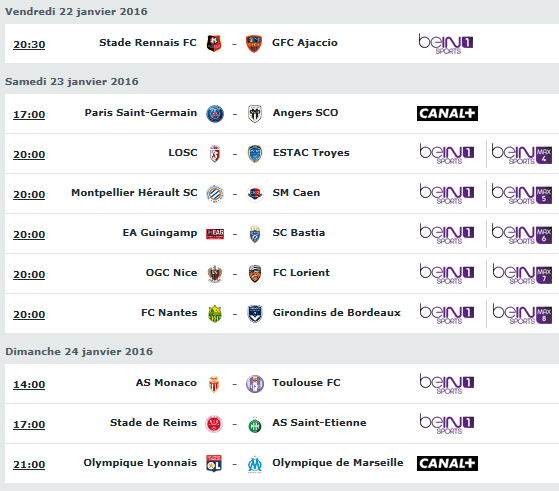Click beIN Sports 1 logo for Reims match

(x=447, y=424)
